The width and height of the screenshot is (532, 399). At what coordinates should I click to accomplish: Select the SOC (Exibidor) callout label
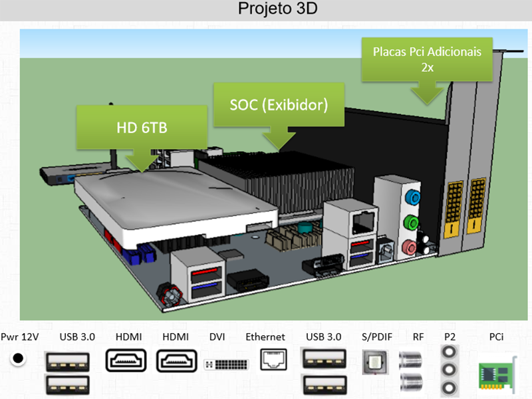coord(279,105)
